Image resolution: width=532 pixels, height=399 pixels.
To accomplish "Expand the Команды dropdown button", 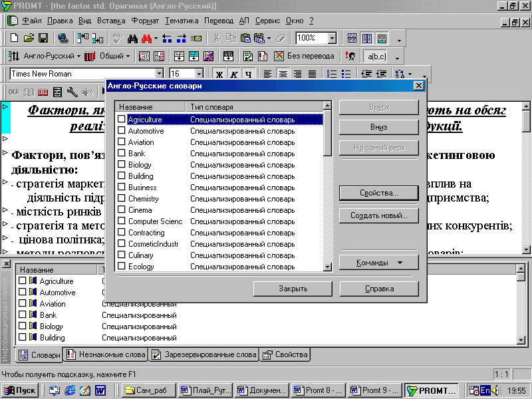I will coord(378,263).
